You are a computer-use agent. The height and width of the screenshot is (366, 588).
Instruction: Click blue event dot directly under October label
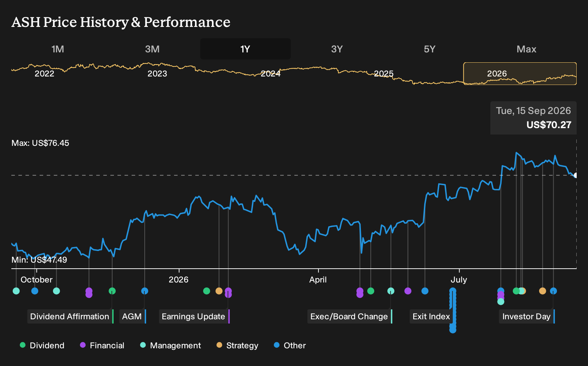coord(35,291)
